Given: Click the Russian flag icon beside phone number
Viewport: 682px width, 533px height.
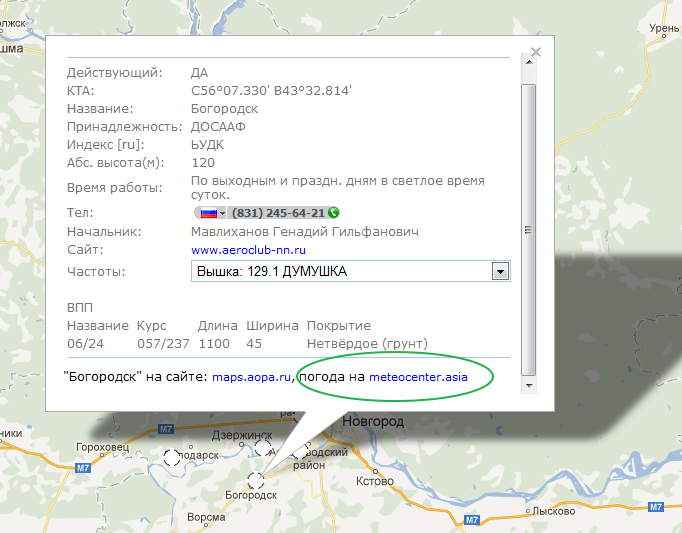Looking at the screenshot, I should pyautogui.click(x=208, y=213).
